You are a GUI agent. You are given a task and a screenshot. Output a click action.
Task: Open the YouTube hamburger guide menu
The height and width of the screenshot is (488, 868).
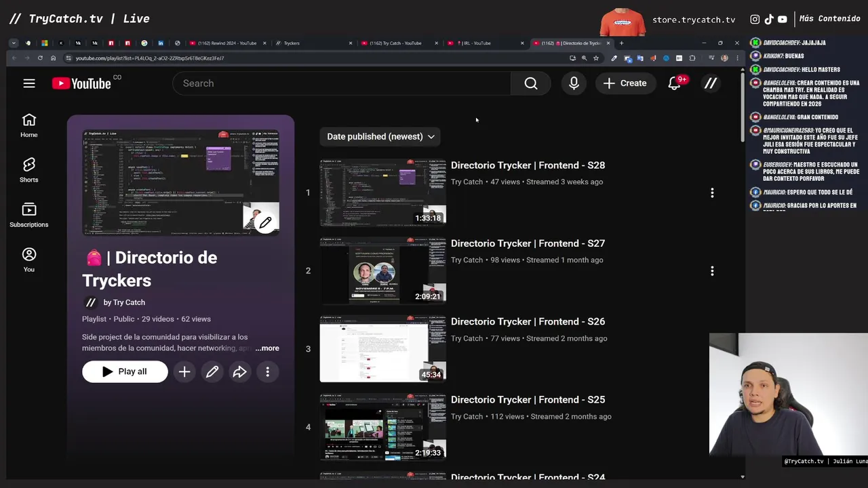pyautogui.click(x=28, y=83)
